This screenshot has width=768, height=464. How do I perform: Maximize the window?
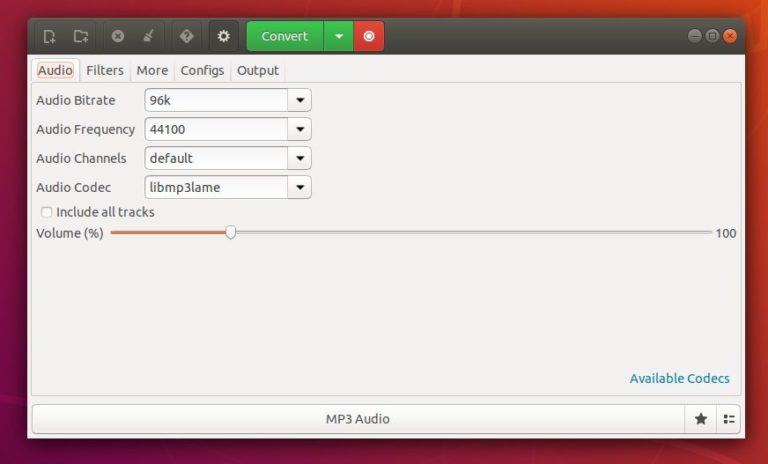click(712, 36)
